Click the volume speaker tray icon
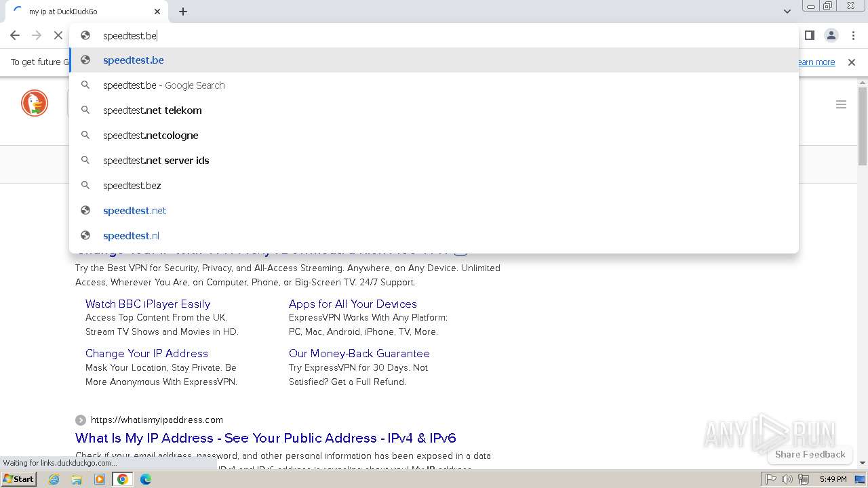The width and height of the screenshot is (868, 488). (x=787, y=479)
